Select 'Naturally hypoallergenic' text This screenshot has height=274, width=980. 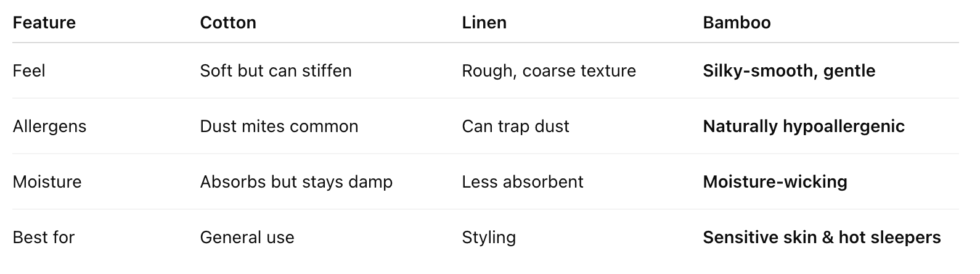coord(804,127)
